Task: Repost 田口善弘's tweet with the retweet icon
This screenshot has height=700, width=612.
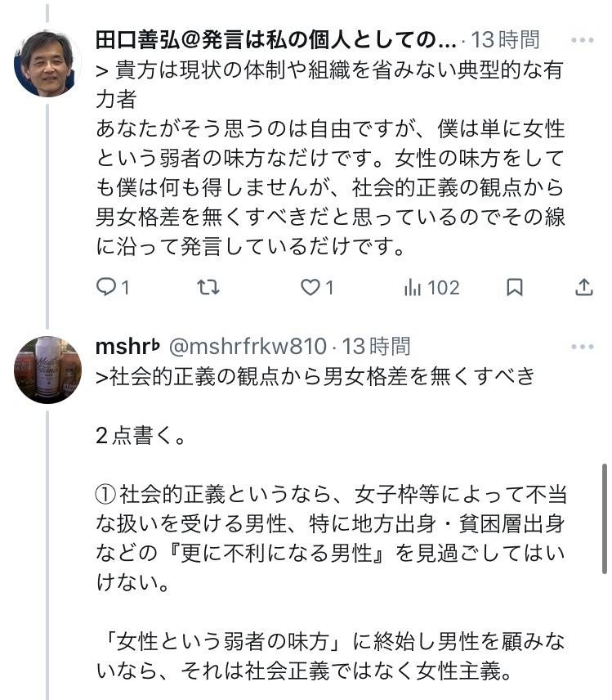Action: (209, 287)
